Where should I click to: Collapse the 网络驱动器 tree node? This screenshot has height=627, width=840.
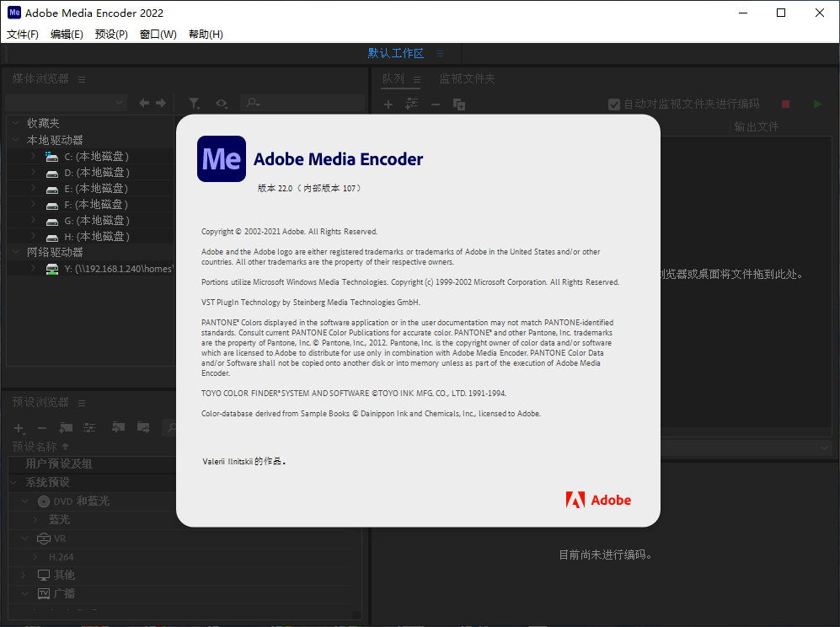coord(15,251)
